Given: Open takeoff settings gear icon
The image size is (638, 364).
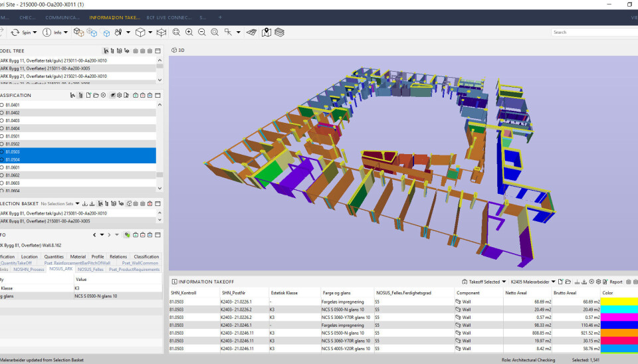Looking at the screenshot, I should 599,282.
